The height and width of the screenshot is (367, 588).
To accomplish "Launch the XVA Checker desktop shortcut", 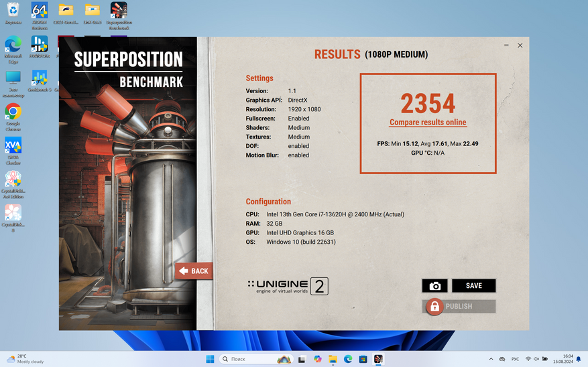I will (13, 151).
